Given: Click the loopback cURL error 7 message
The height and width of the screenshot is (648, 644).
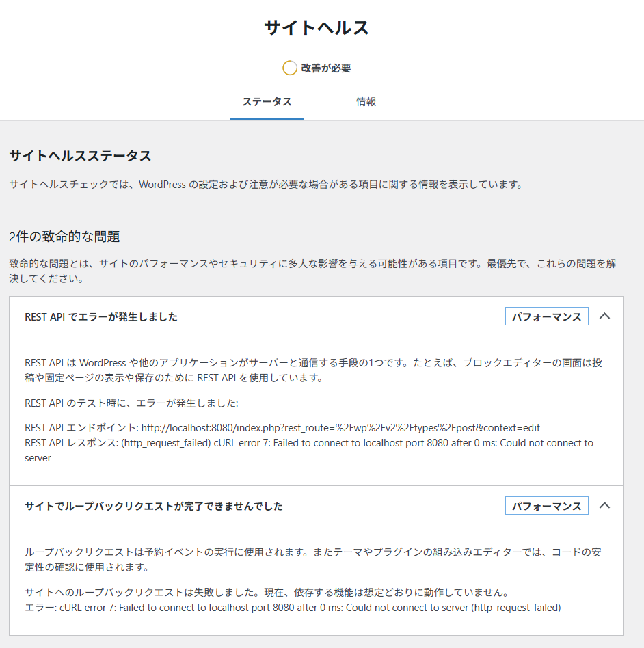Looking at the screenshot, I should (x=293, y=607).
